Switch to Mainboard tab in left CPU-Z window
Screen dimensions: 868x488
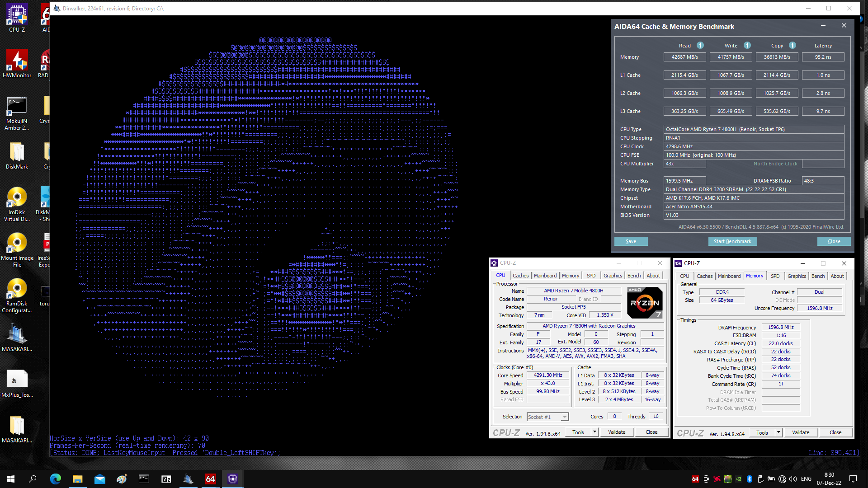click(x=545, y=276)
